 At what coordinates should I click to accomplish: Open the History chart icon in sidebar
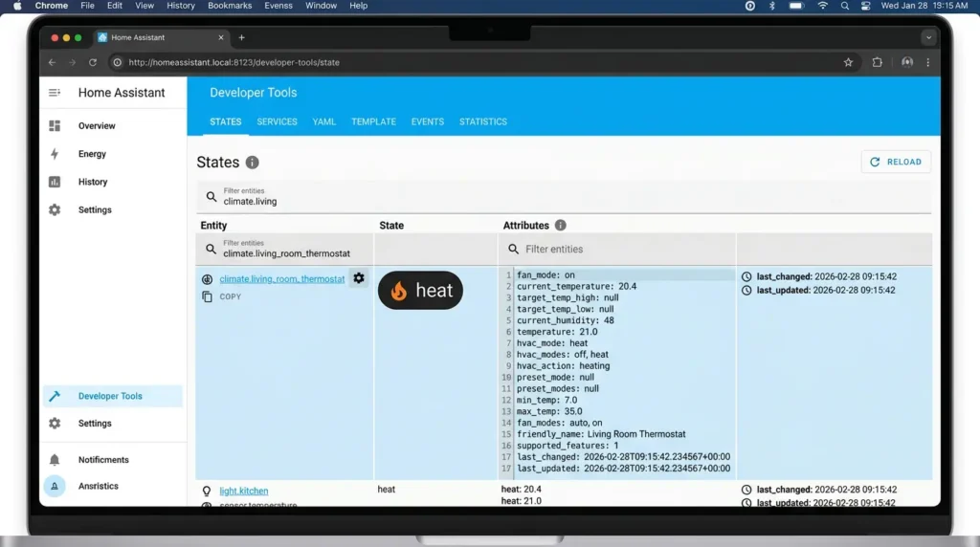pyautogui.click(x=55, y=182)
